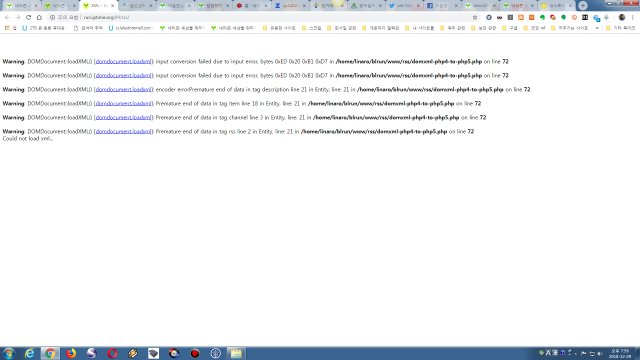This screenshot has width=640, height=360.
Task: Click the taskbar clock showing date
Action: (x=620, y=353)
